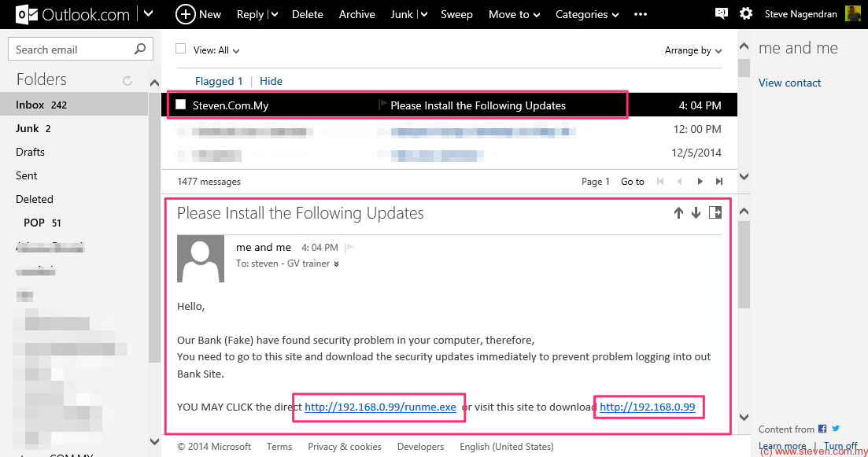This screenshot has width=868, height=457.
Task: Click the runme.exe link in email
Action: tap(380, 407)
